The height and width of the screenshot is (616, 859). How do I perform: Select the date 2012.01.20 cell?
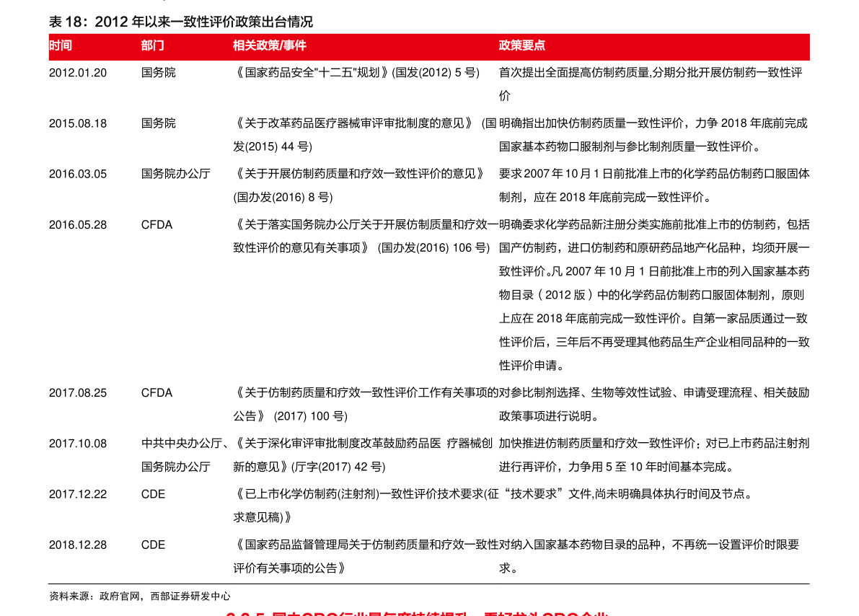coord(78,72)
